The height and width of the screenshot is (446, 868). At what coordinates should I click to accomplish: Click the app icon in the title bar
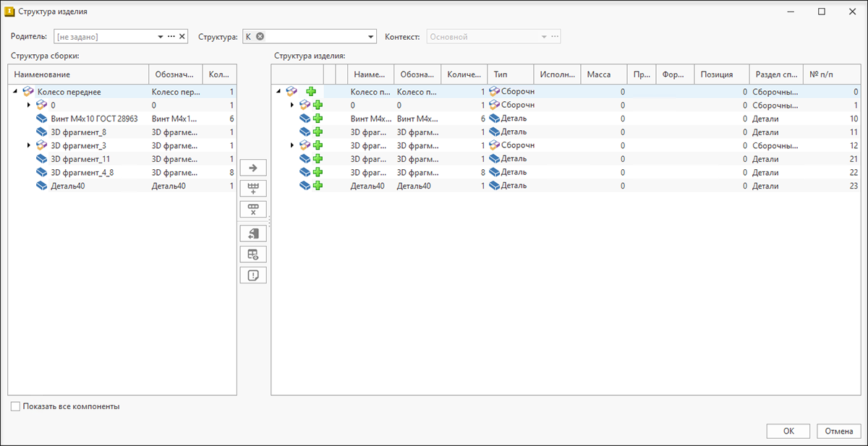pyautogui.click(x=10, y=12)
